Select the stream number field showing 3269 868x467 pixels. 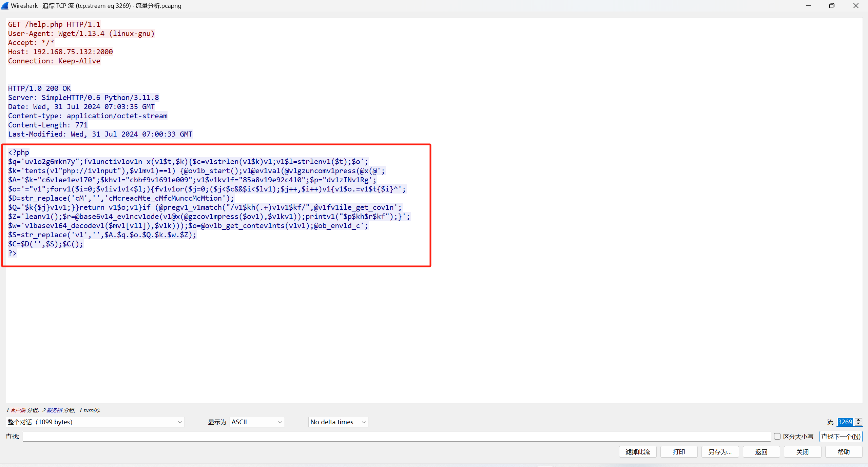845,422
